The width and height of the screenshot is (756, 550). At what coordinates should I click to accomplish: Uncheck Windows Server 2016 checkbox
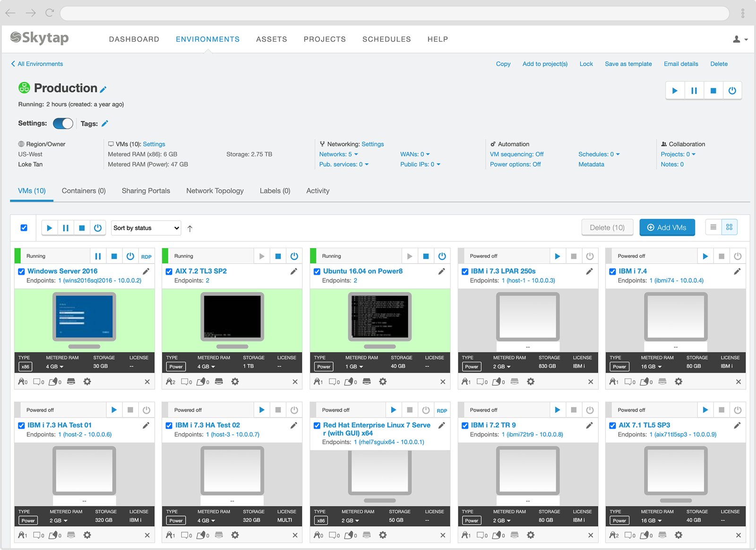(x=21, y=271)
